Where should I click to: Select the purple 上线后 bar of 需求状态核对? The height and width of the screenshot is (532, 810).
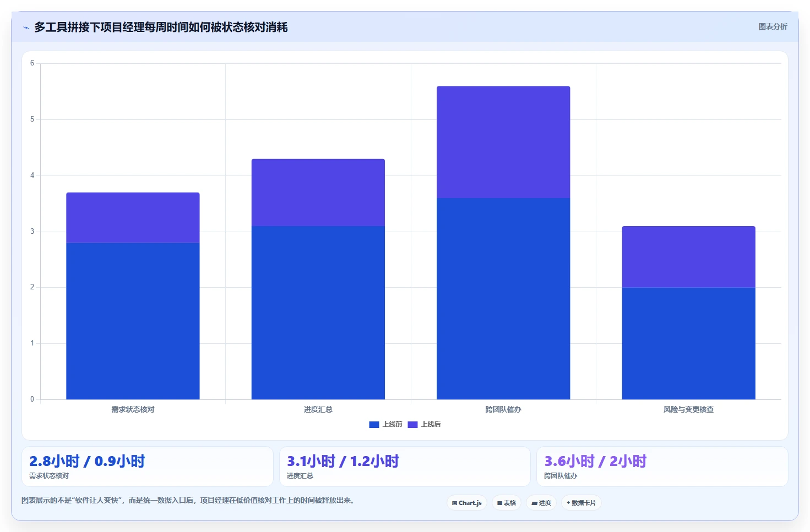click(133, 218)
